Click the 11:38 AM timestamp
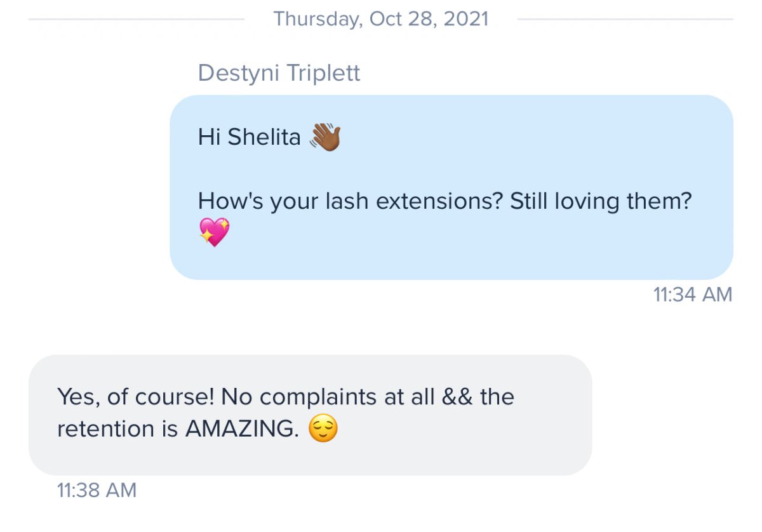The height and width of the screenshot is (532, 762). click(97, 490)
